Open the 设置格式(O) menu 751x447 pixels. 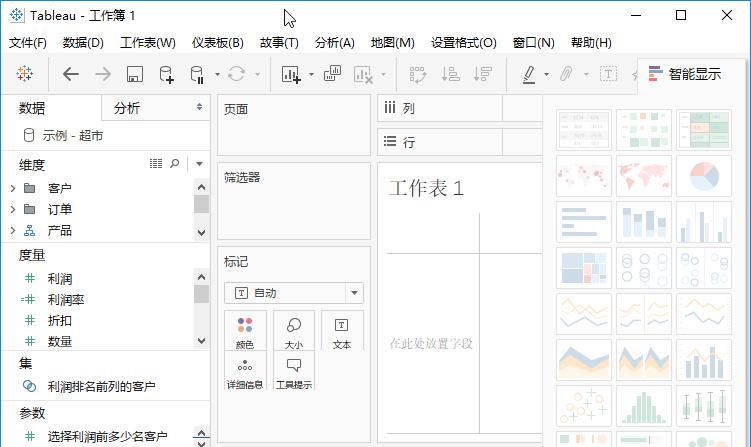coord(464,43)
